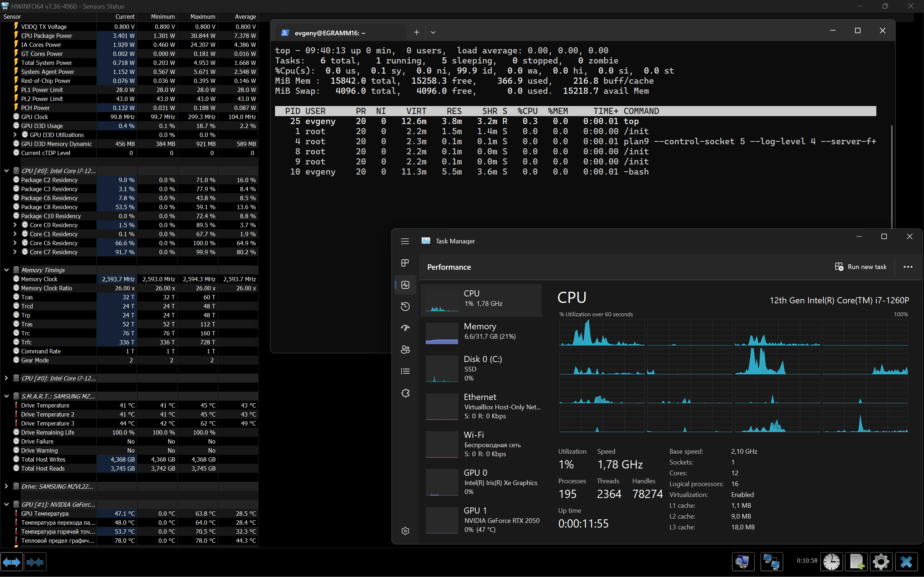The width and height of the screenshot is (924, 577).
Task: Open remote monitoring via networked monitors icon
Action: coord(771,561)
